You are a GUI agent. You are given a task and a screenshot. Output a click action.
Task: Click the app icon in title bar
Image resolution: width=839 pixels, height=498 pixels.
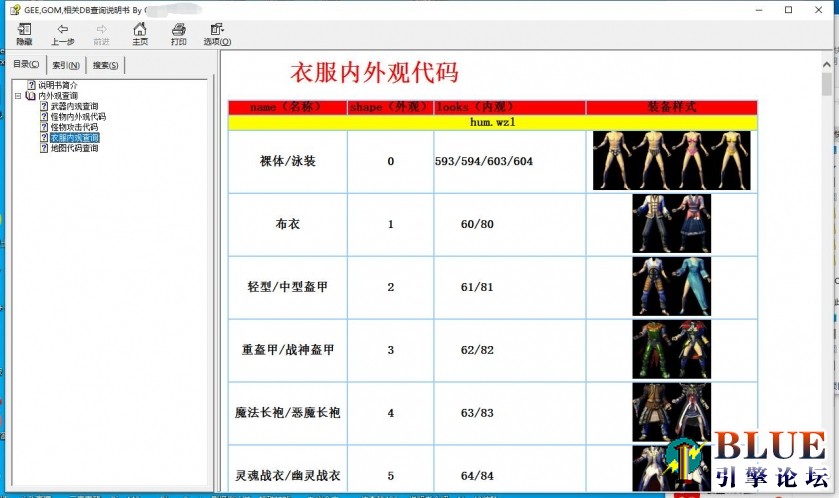tap(14, 9)
